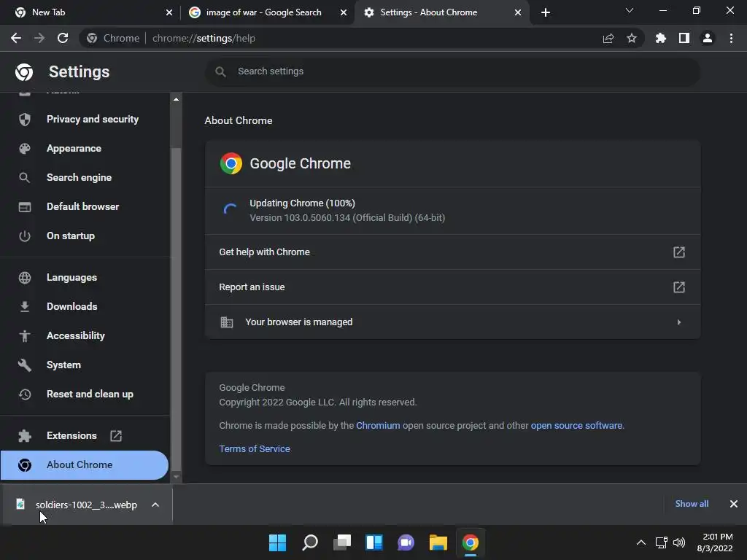Open external link icon for Report an issue
Viewport: 747px width, 560px height.
[679, 287]
